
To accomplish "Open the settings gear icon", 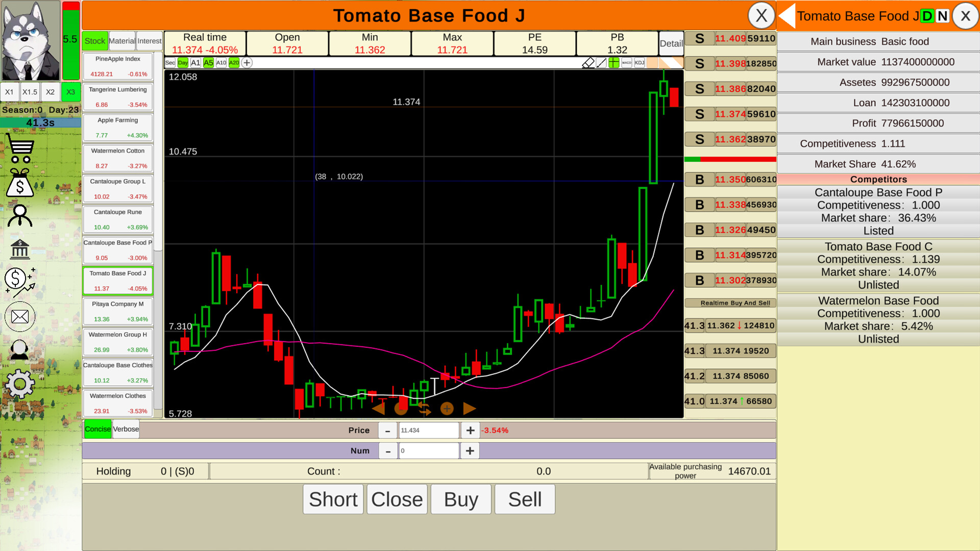I will click(x=19, y=383).
